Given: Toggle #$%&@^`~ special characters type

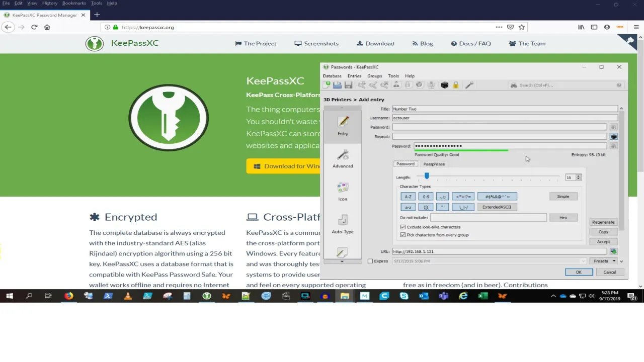Looking at the screenshot, I should tap(497, 197).
